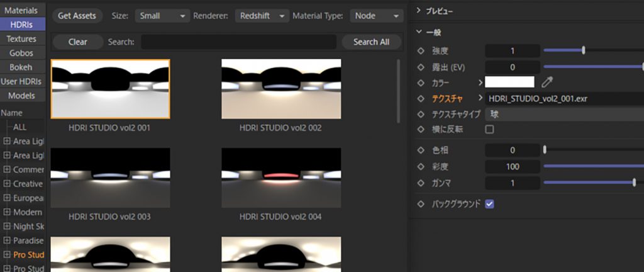Click the keyframe diamond next to 強度
644x272 pixels.
(x=421, y=50)
